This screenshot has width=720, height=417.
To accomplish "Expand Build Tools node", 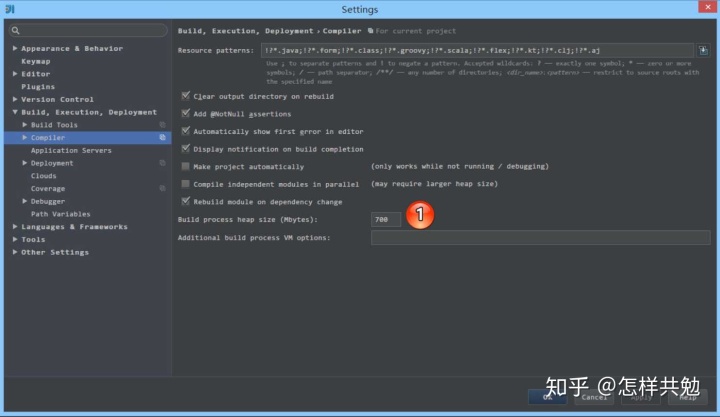I will pyautogui.click(x=24, y=124).
